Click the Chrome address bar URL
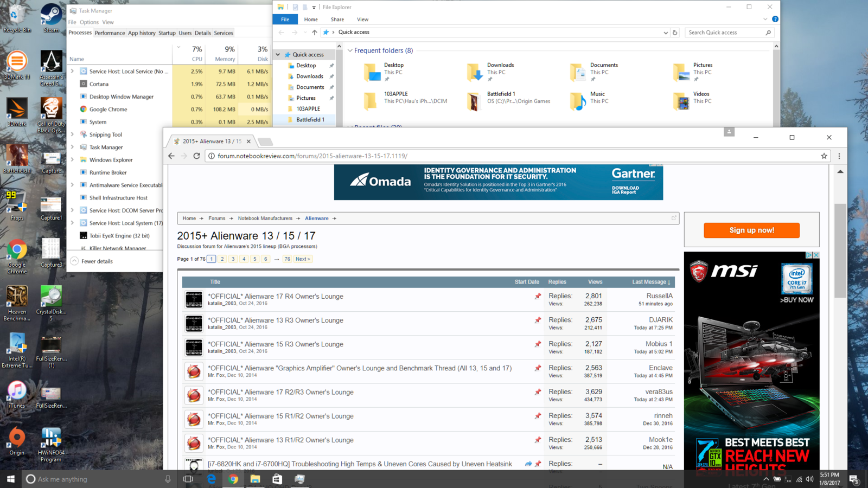Viewport: 868px width, 488px height. 312,156
